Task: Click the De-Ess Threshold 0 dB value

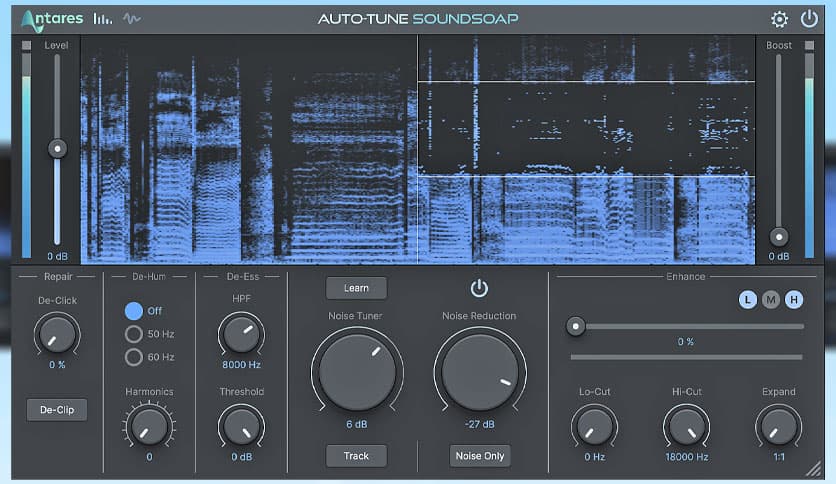Action: point(242,457)
